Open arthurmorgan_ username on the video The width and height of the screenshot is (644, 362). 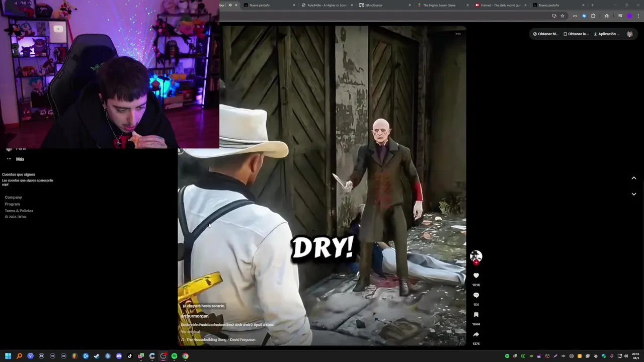pos(195,316)
